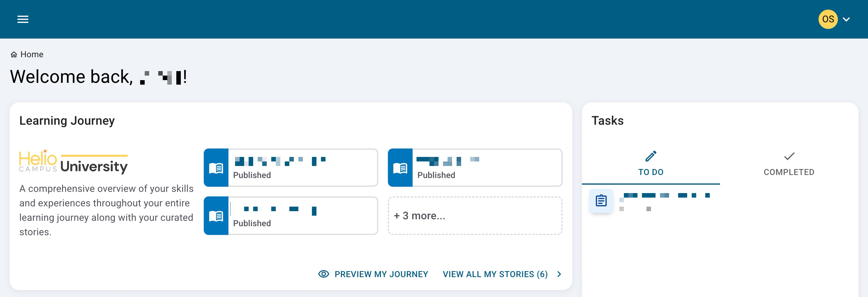Go to the Home breadcrumb link
Image resolution: width=868 pixels, height=297 pixels.
[32, 55]
